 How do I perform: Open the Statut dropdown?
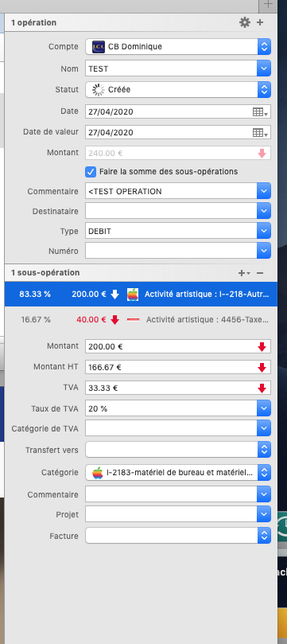[x=265, y=89]
